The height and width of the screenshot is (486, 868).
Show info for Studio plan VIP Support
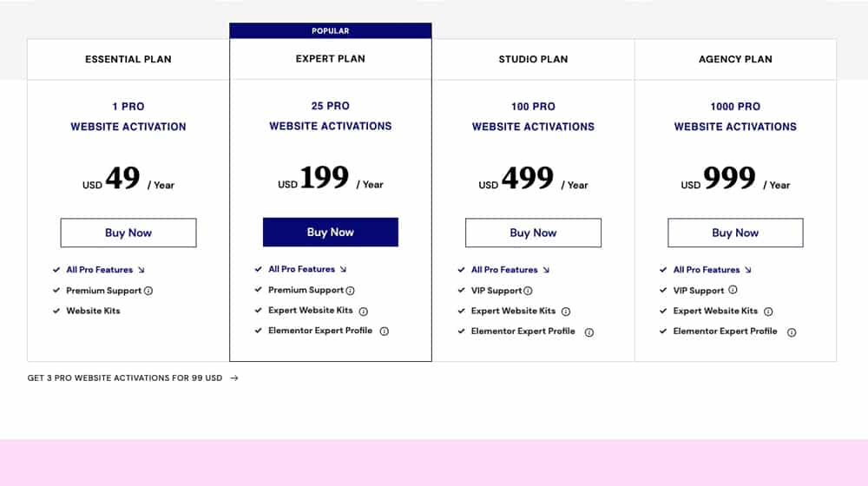click(x=528, y=291)
